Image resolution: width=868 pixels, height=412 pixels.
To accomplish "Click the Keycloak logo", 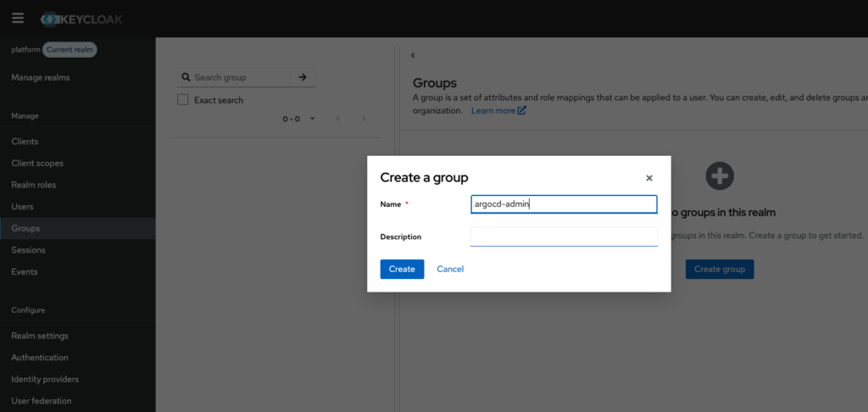I will tap(81, 19).
